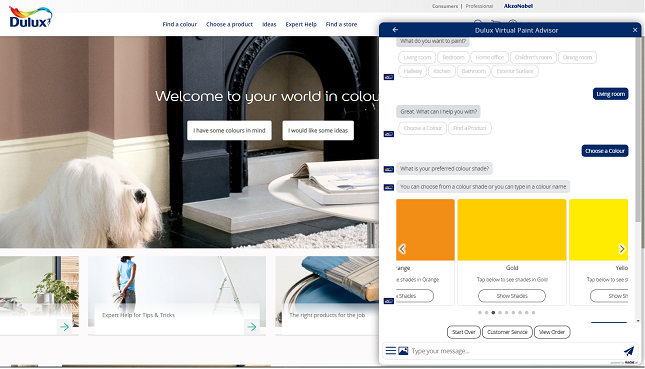Select Exterior Surface chat option
This screenshot has width=645, height=369.
point(515,71)
